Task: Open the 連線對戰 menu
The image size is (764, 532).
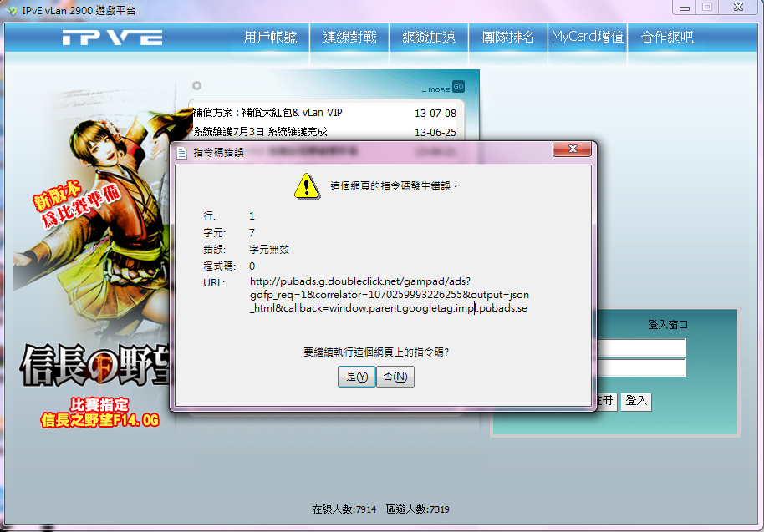Action: (349, 37)
